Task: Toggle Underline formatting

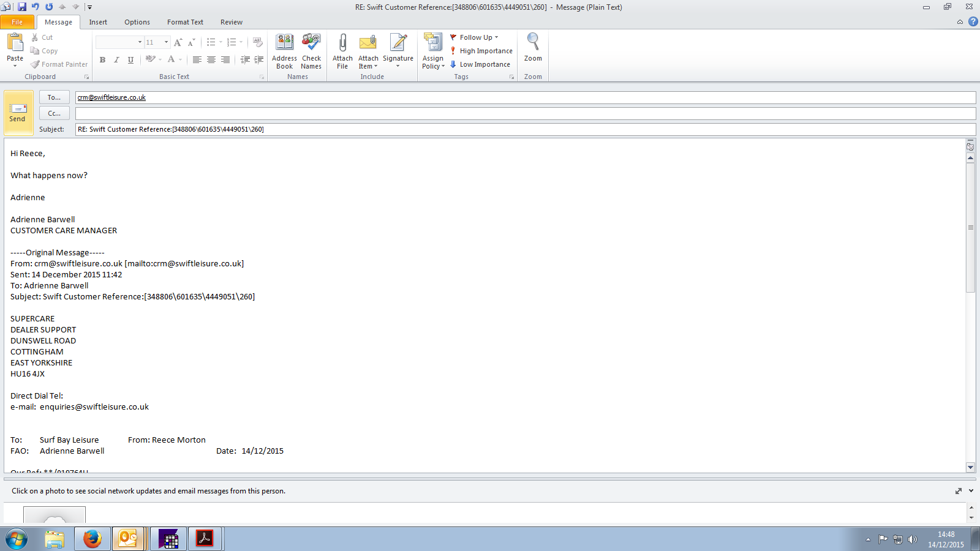Action: pyautogui.click(x=130, y=59)
